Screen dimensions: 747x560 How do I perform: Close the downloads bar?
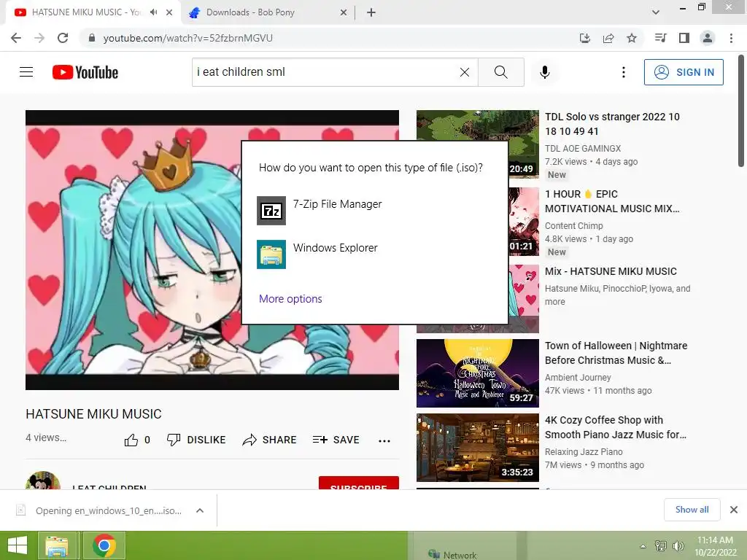point(734,510)
